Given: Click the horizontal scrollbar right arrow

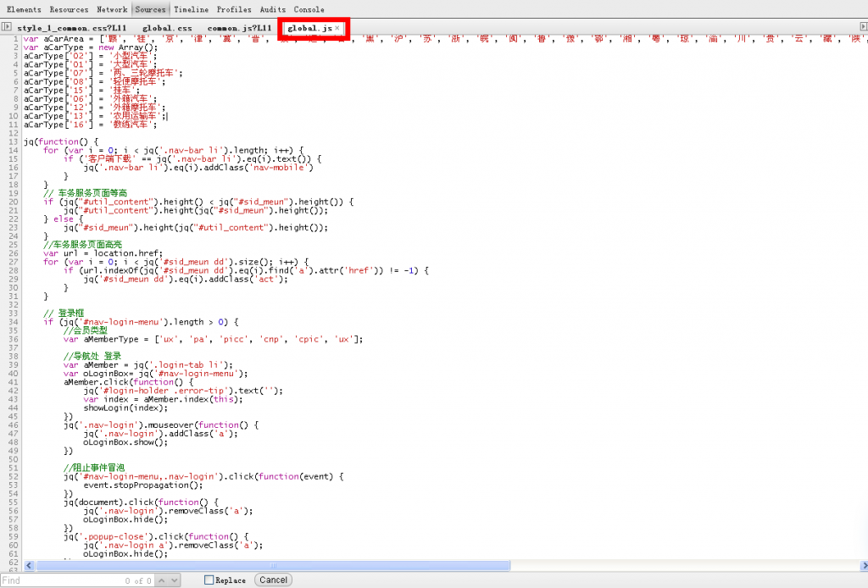Looking at the screenshot, I should [x=864, y=565].
